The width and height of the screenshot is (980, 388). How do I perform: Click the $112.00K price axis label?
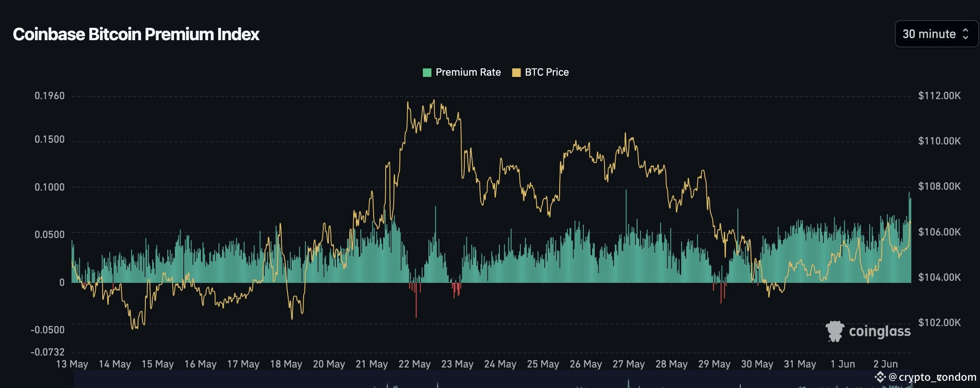click(939, 95)
